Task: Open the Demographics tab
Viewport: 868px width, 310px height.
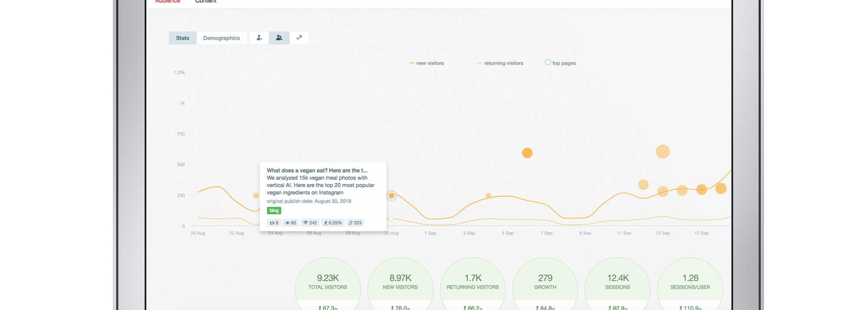Action: click(x=221, y=38)
